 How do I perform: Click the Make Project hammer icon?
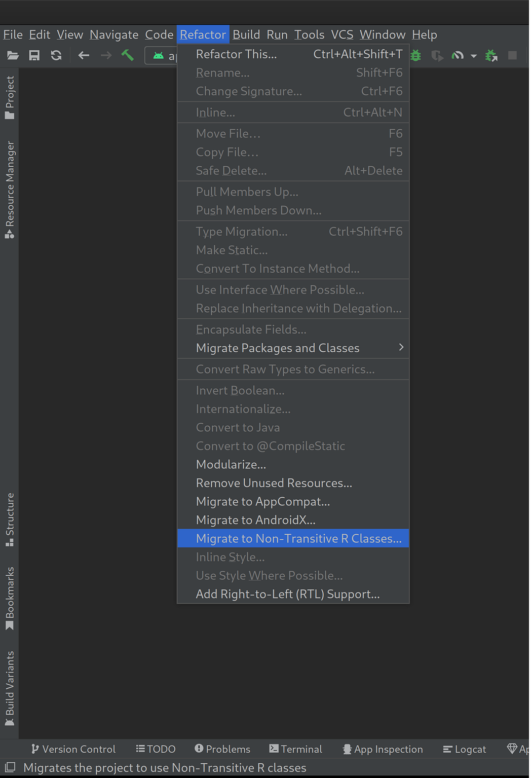(128, 56)
